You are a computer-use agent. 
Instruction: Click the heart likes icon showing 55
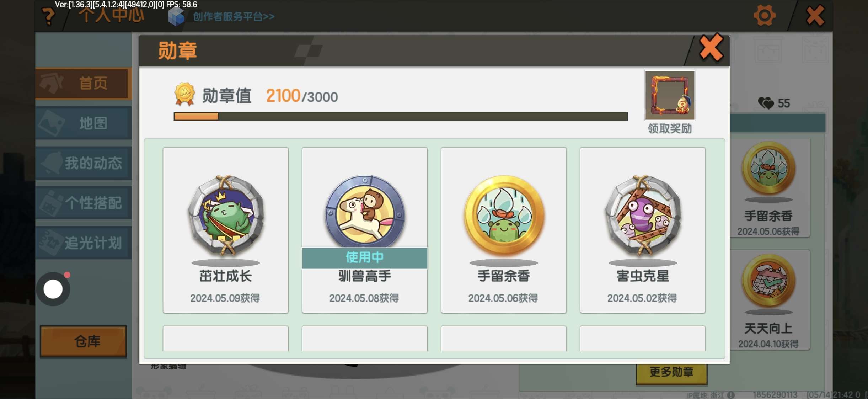pos(766,103)
